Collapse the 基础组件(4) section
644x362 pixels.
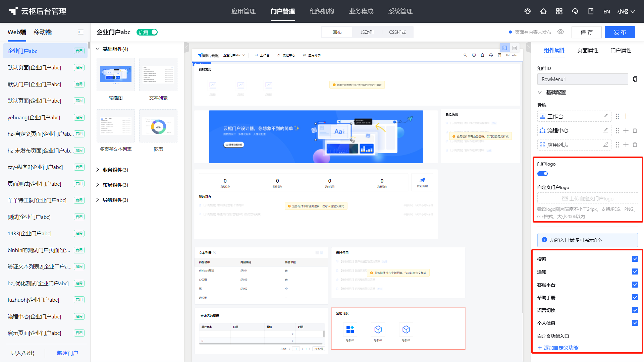point(98,49)
